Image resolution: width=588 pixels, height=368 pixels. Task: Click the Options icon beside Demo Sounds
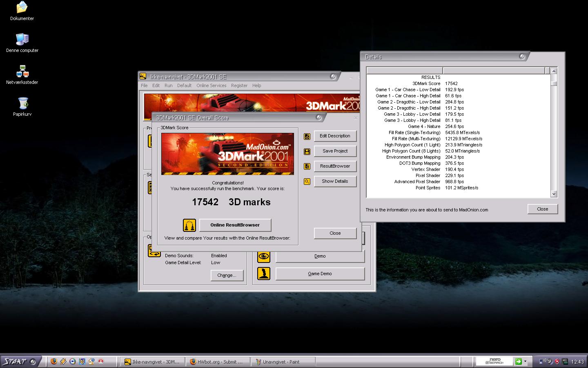point(154,251)
